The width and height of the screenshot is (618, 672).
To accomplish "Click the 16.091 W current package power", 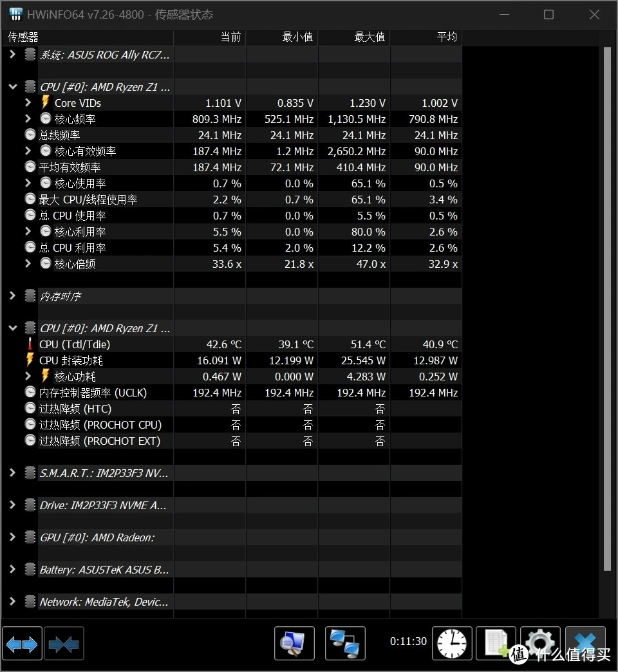I will (x=219, y=360).
